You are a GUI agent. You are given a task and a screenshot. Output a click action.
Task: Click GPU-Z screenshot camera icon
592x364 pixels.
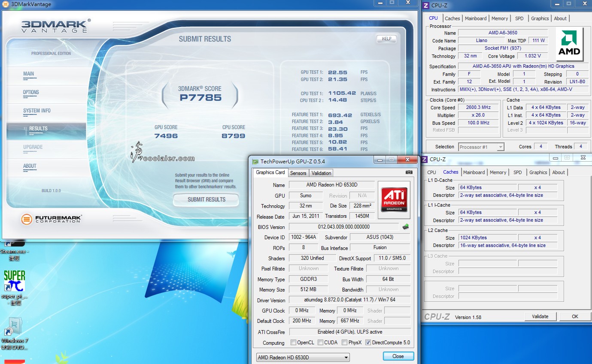click(409, 172)
